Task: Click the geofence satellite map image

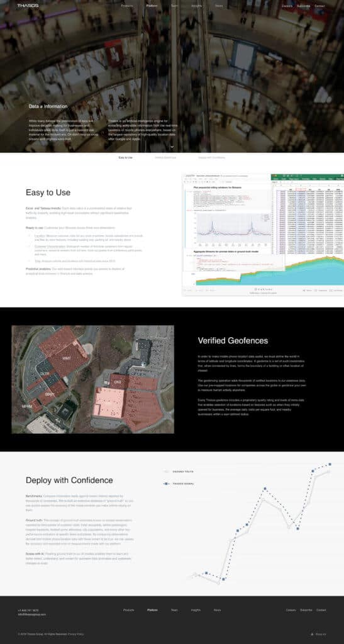Action: point(93,379)
